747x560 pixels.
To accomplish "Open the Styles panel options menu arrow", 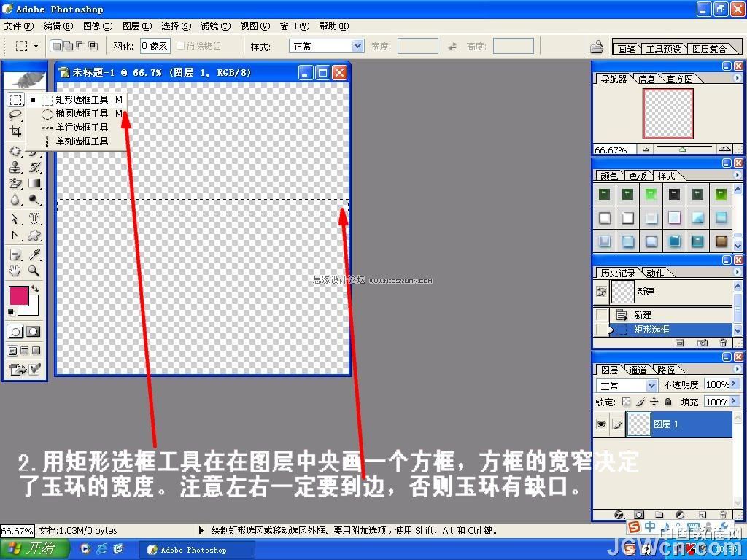I will pos(738,175).
